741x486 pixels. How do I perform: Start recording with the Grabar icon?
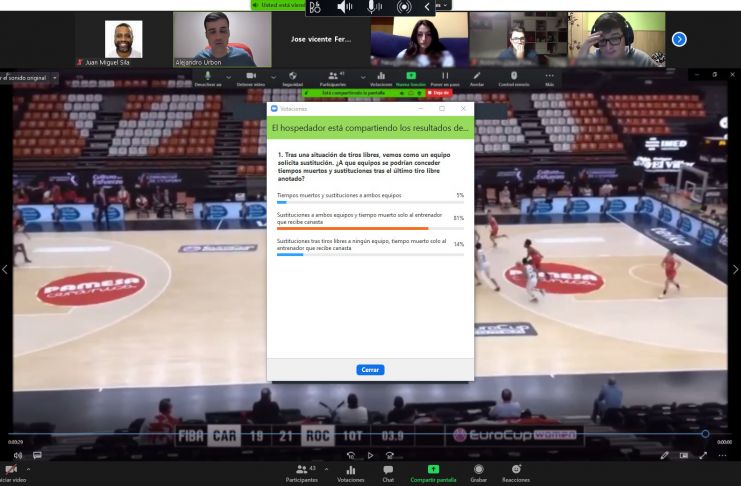coord(478,473)
